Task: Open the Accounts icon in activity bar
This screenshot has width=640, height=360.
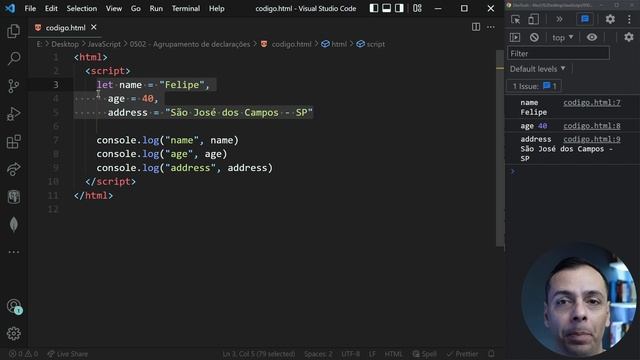Action: pyautogui.click(x=14, y=306)
